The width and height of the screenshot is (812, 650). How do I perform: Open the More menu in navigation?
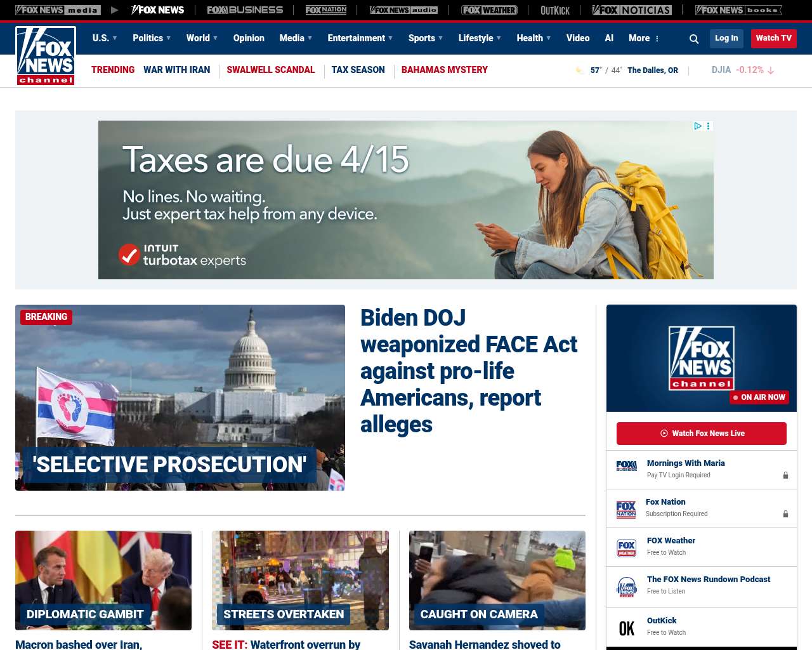coord(644,38)
